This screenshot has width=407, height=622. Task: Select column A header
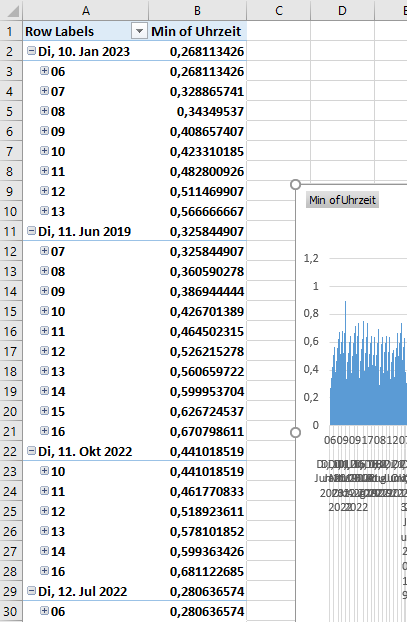coord(86,10)
